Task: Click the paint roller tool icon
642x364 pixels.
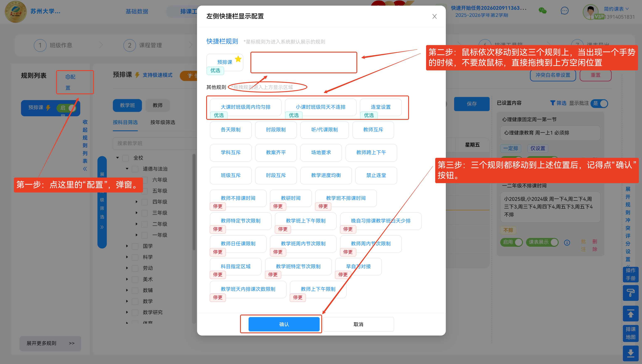Action: (x=631, y=293)
